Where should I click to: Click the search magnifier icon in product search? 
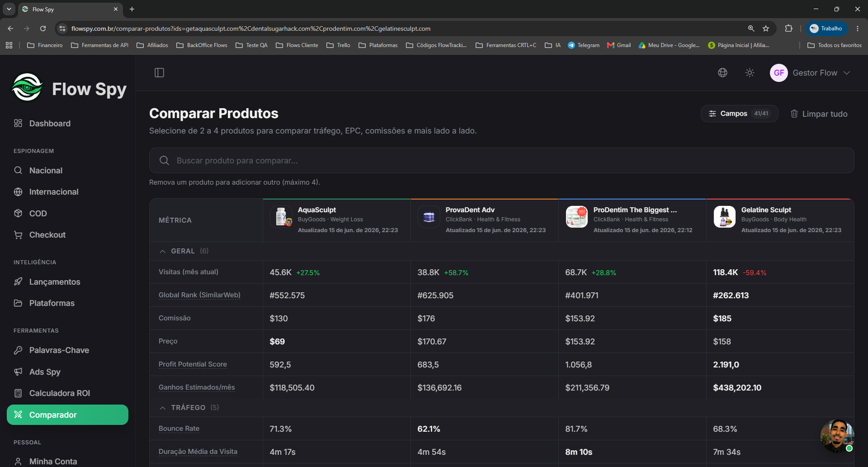coord(164,161)
